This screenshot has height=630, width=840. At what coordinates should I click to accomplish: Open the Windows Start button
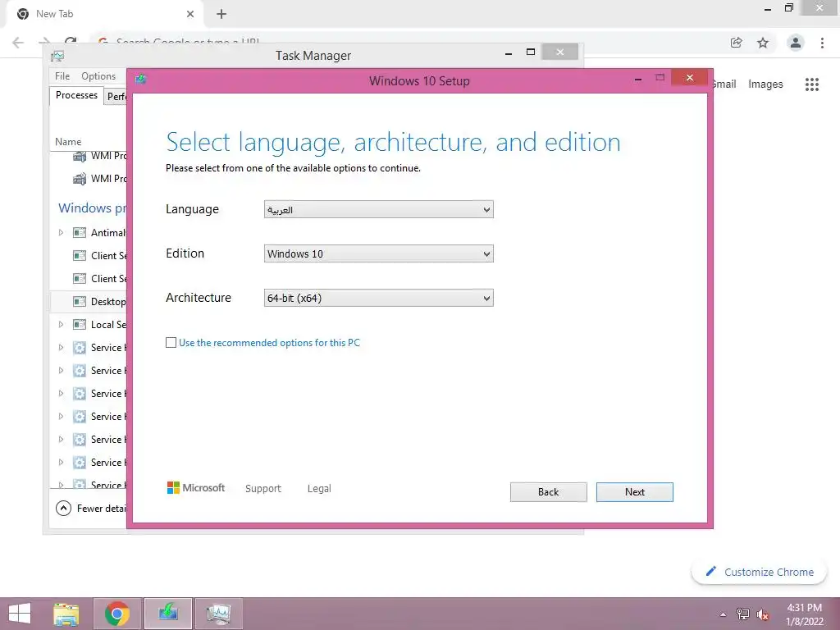[21, 614]
